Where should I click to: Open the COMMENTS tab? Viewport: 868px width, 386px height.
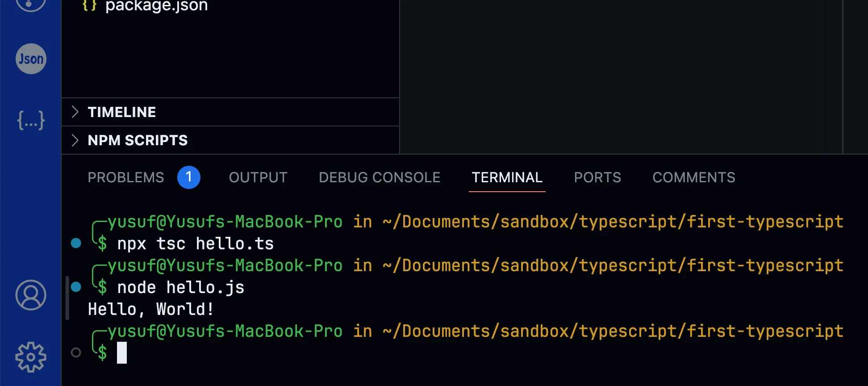click(x=694, y=177)
